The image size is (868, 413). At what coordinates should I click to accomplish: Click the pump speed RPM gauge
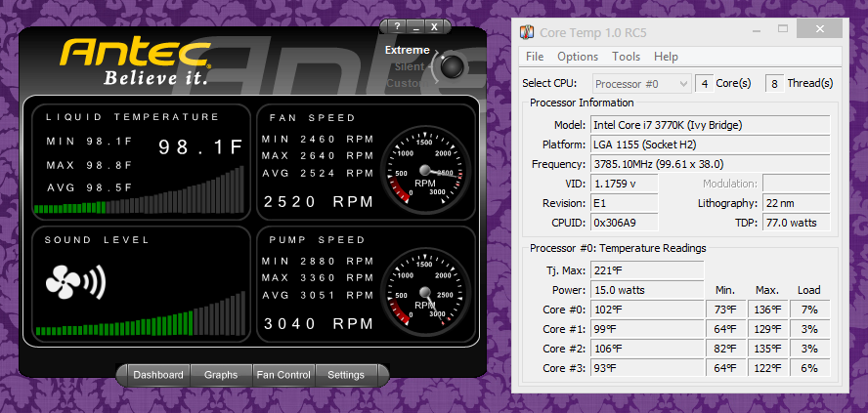click(x=425, y=293)
